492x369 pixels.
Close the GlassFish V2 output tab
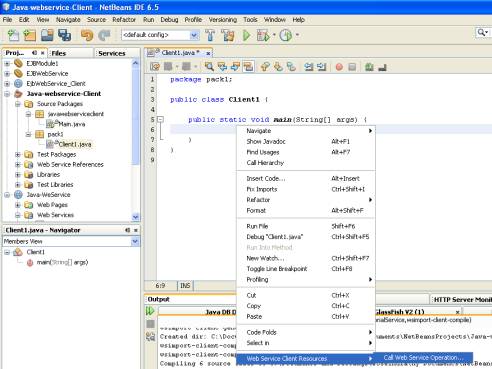click(458, 312)
